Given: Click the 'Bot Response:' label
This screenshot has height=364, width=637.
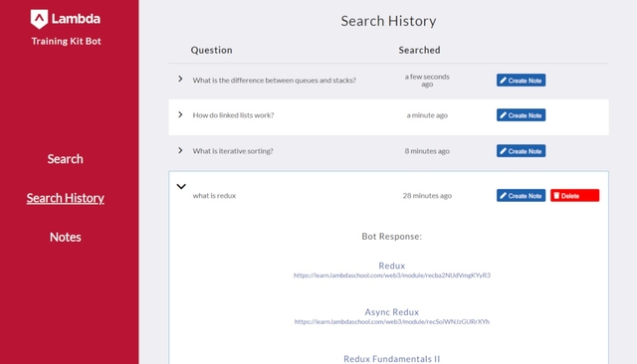Looking at the screenshot, I should 391,236.
